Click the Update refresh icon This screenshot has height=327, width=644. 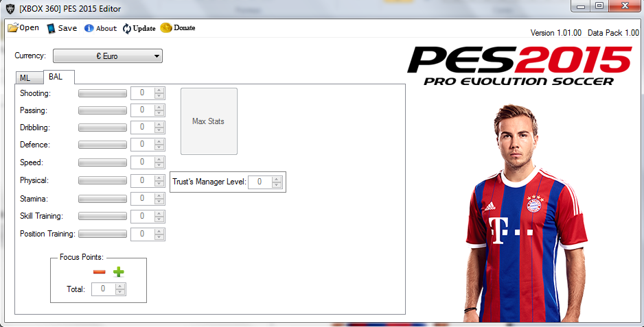point(127,28)
